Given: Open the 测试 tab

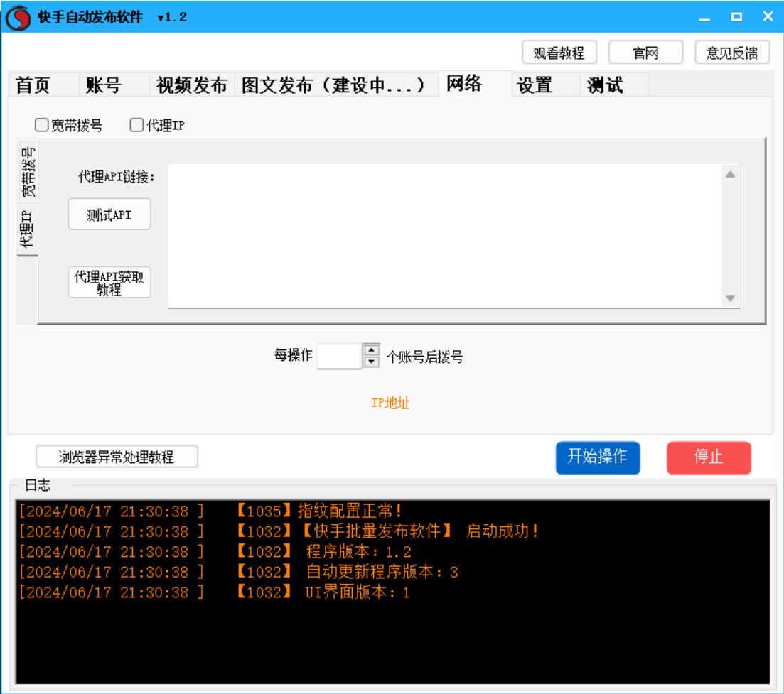Looking at the screenshot, I should (x=615, y=85).
